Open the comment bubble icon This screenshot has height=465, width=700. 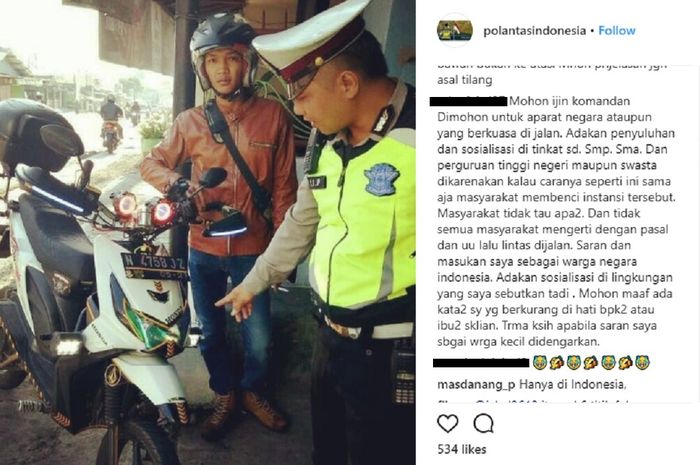click(x=483, y=423)
